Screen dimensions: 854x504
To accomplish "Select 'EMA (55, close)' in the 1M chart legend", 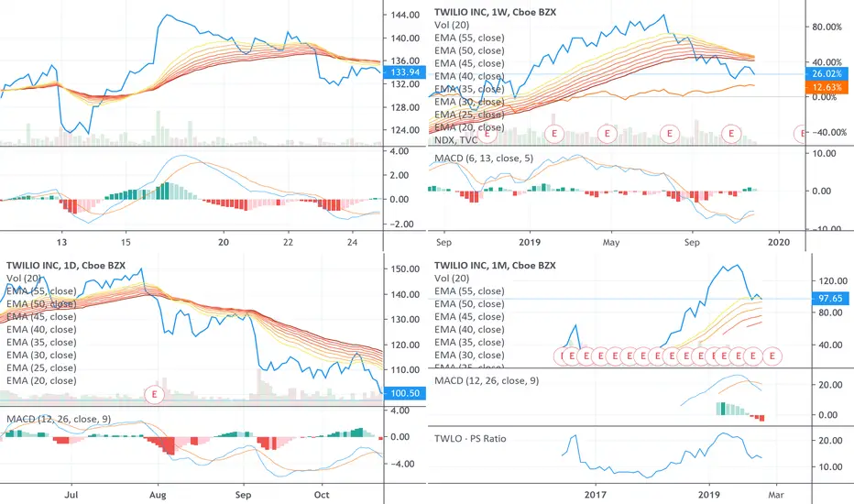I will click(469, 291).
